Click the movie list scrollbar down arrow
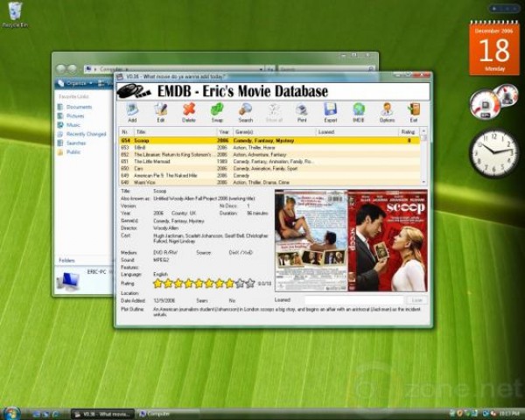The width and height of the screenshot is (525, 420). pos(423,182)
